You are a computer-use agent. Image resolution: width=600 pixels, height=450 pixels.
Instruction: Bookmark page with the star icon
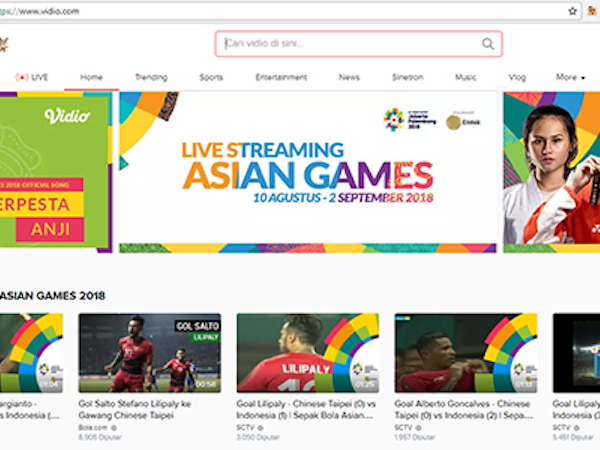point(572,11)
